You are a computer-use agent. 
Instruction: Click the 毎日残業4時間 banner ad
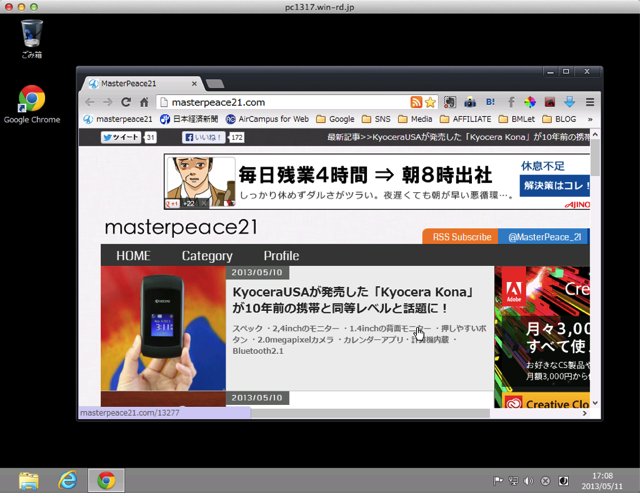377,182
